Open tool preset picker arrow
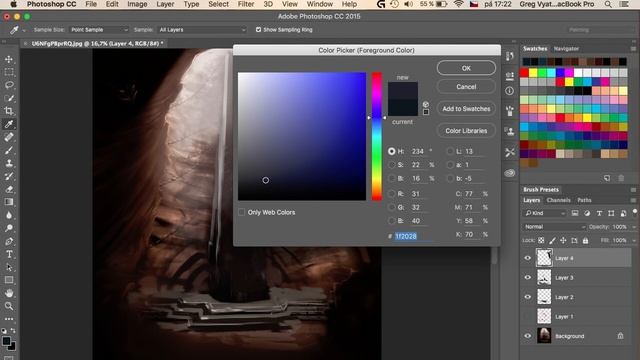The width and height of the screenshot is (640, 360). [x=24, y=30]
